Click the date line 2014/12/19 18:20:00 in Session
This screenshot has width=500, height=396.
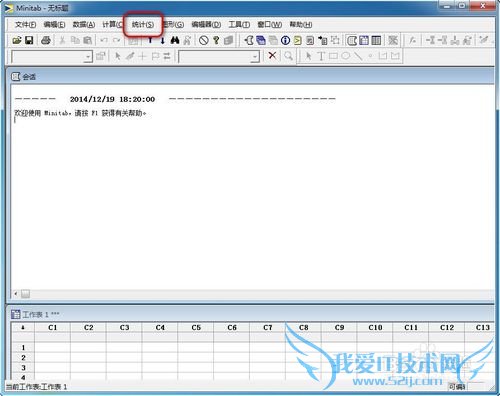[x=112, y=99]
